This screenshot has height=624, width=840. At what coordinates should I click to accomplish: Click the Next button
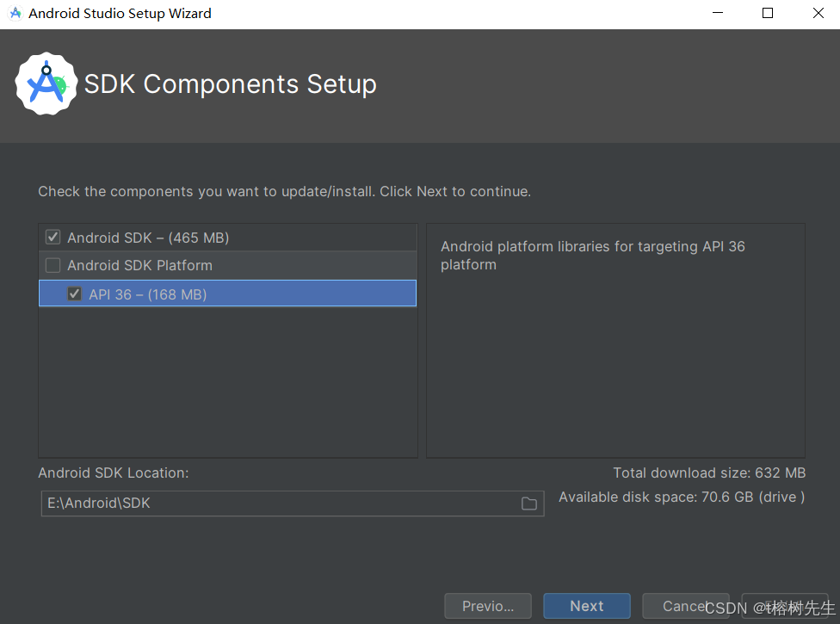(x=587, y=606)
